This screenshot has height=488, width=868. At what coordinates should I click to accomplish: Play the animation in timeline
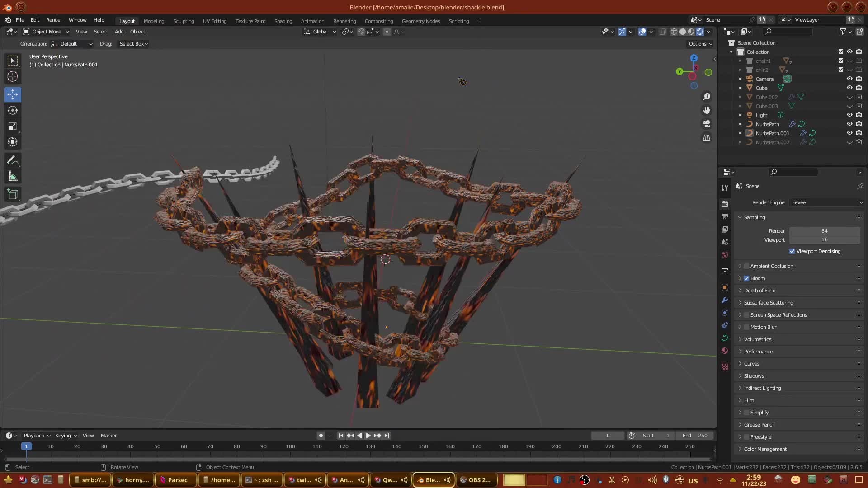(x=368, y=436)
